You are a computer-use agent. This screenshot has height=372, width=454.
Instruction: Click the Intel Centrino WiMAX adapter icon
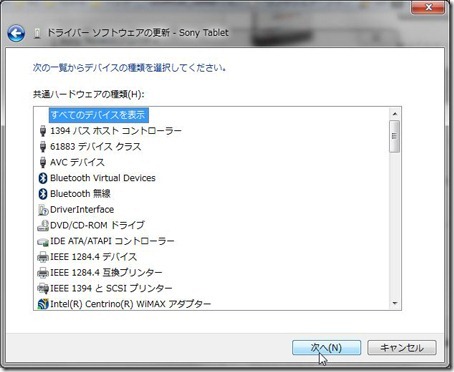point(43,304)
